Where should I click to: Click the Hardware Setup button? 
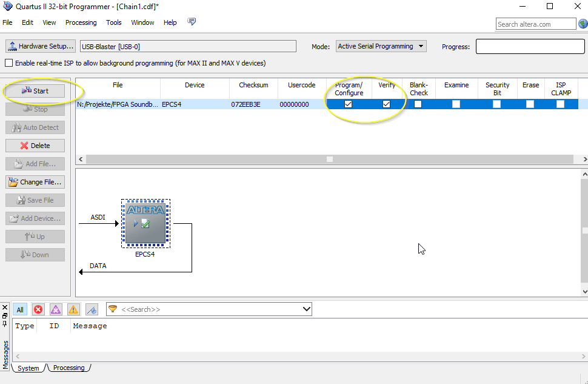tap(41, 46)
